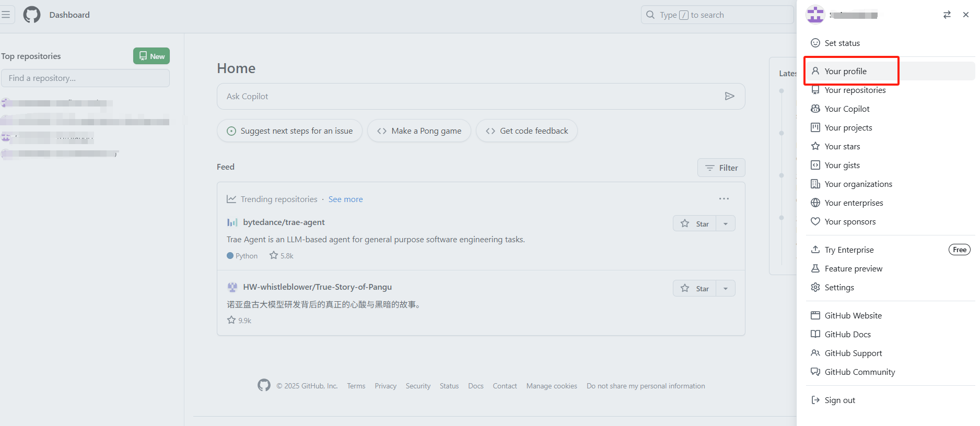Image resolution: width=980 pixels, height=426 pixels.
Task: Close the user menu panel
Action: coord(966,15)
